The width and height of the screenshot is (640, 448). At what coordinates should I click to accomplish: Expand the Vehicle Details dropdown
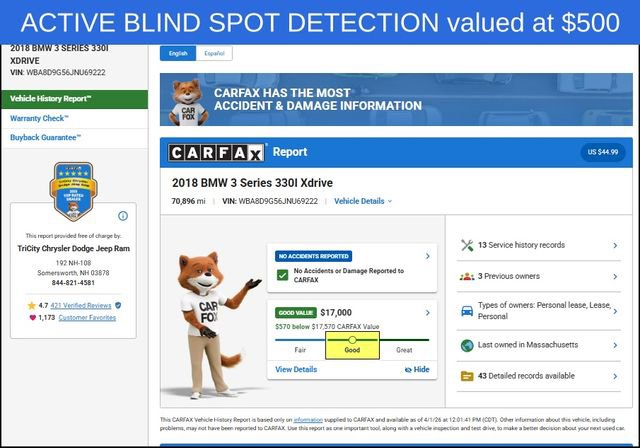[x=363, y=201]
